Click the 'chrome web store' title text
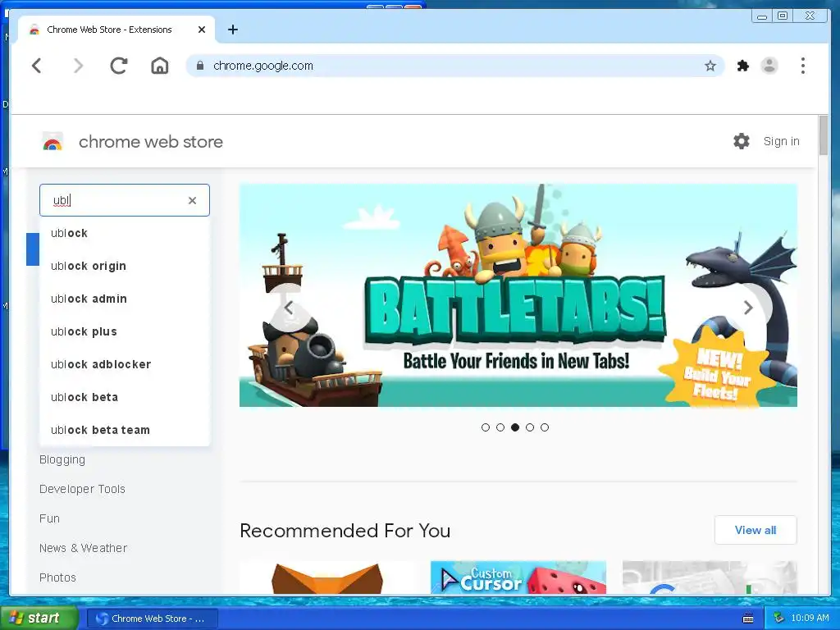 click(x=151, y=142)
